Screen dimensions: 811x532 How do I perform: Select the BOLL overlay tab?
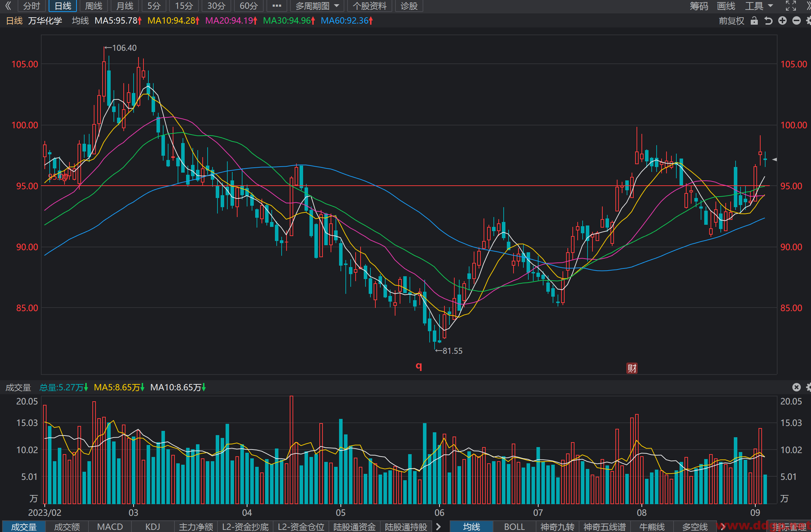[x=514, y=527]
